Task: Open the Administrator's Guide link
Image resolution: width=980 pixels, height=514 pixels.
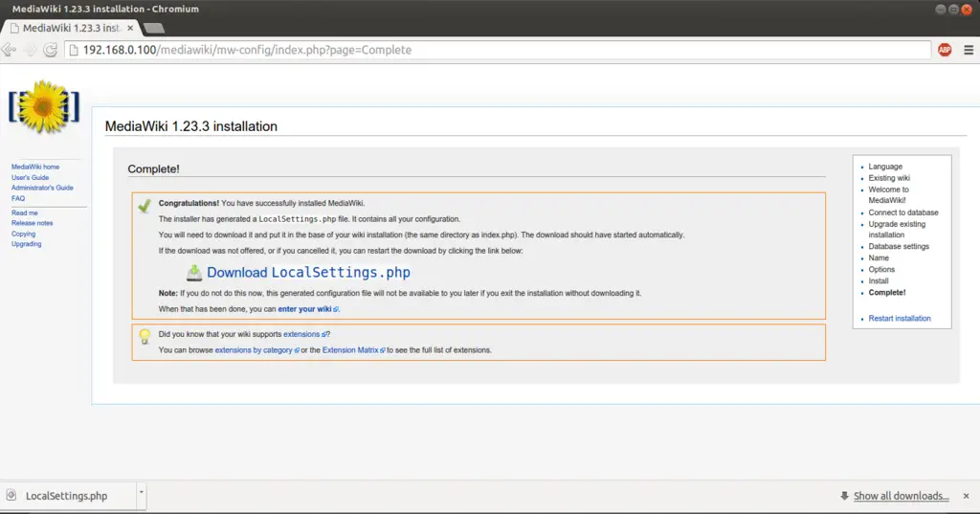Action: coord(42,188)
